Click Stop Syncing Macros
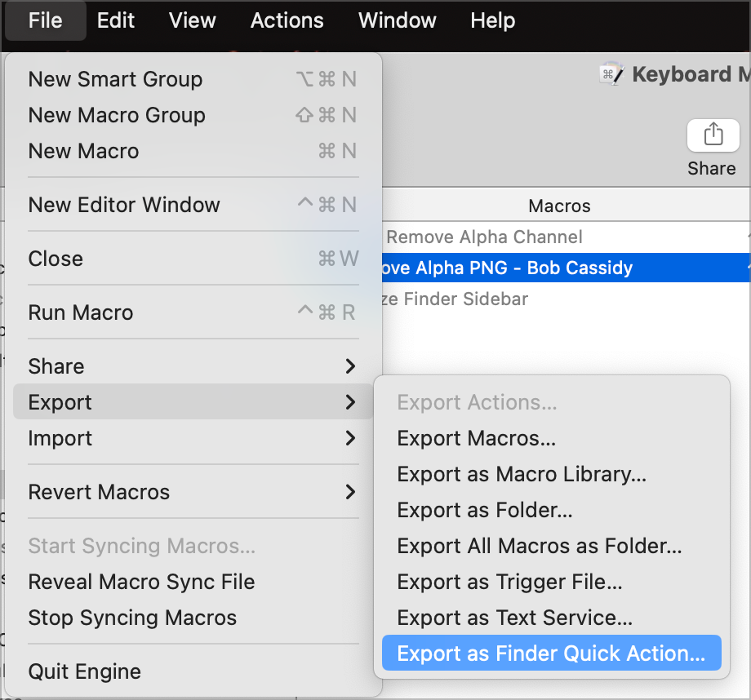The width and height of the screenshot is (751, 700). 132,618
